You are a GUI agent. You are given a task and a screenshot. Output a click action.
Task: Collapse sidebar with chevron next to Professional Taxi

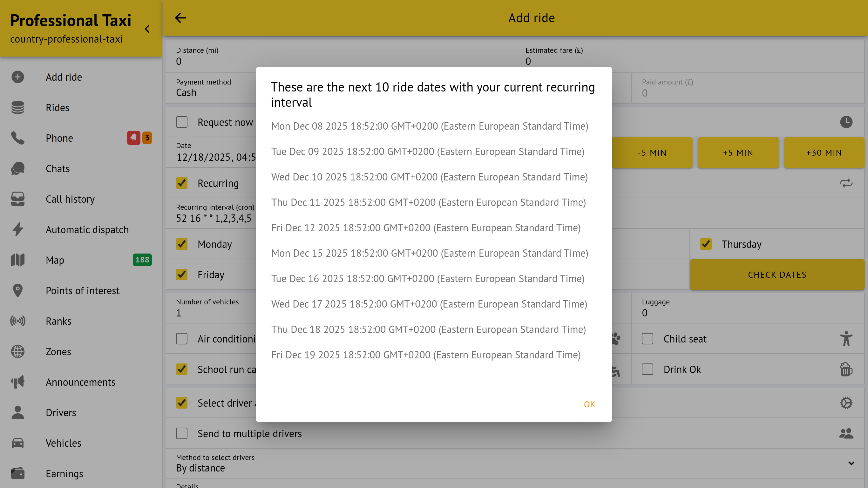pos(147,29)
